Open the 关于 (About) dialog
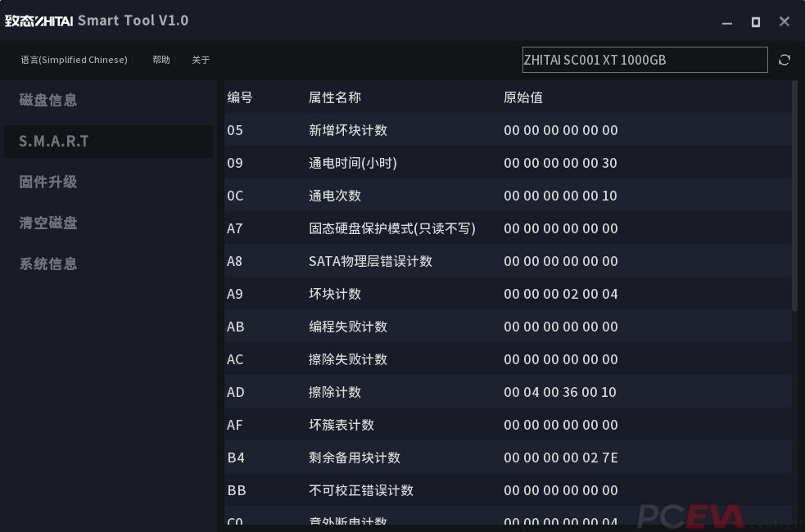This screenshot has height=532, width=805. 201,59
